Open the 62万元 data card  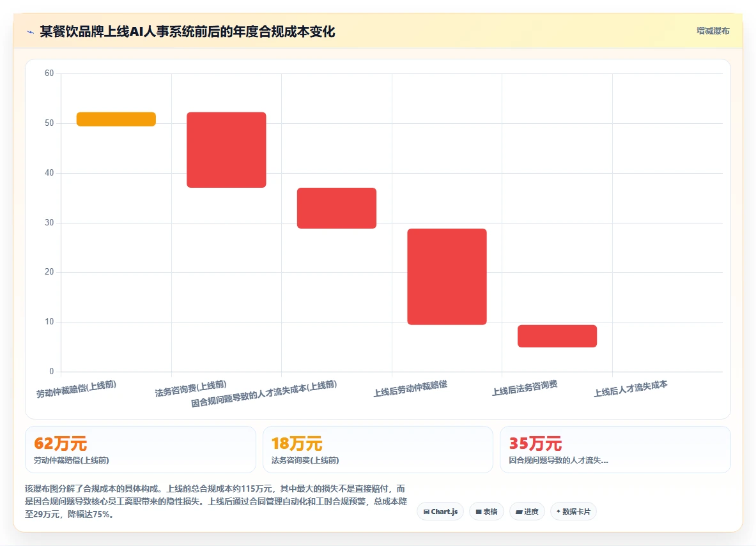pos(141,449)
